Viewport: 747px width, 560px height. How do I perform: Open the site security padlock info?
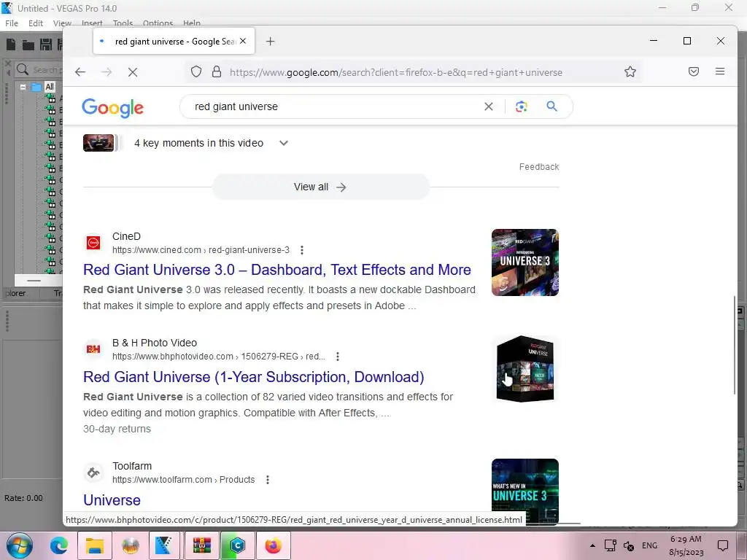(216, 72)
